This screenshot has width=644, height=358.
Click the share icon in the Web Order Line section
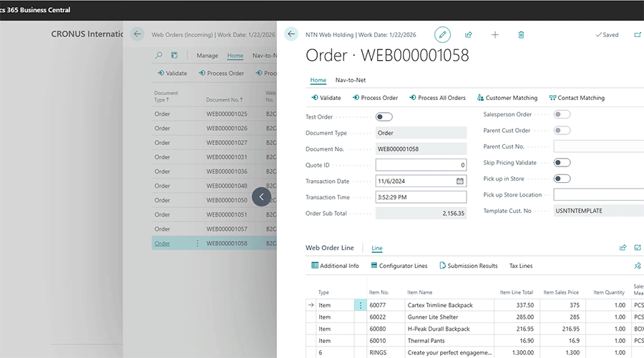623,248
